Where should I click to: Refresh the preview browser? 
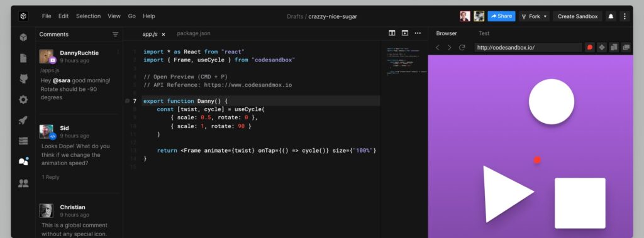tap(462, 48)
